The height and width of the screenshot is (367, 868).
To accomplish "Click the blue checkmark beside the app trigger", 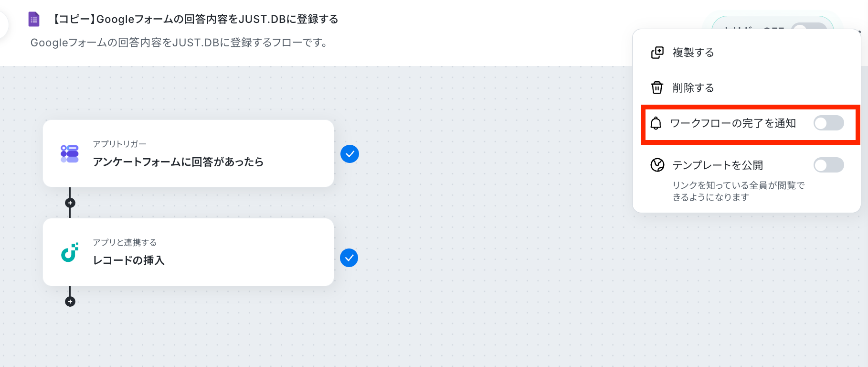I will [x=349, y=154].
